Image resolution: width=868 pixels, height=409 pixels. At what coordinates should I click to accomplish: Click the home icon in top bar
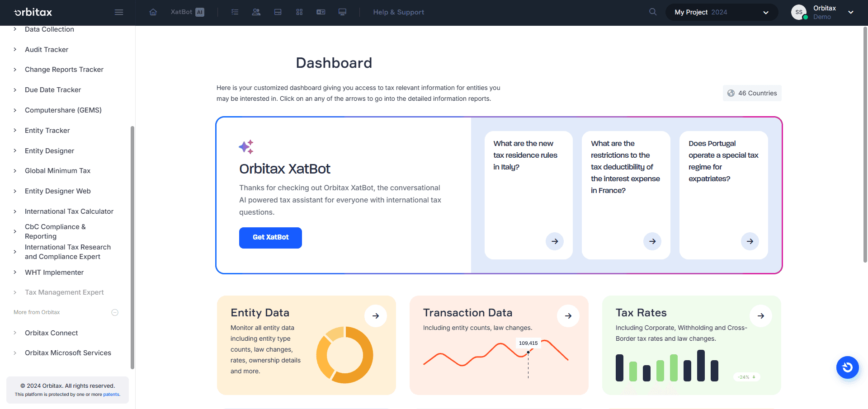pyautogui.click(x=153, y=12)
